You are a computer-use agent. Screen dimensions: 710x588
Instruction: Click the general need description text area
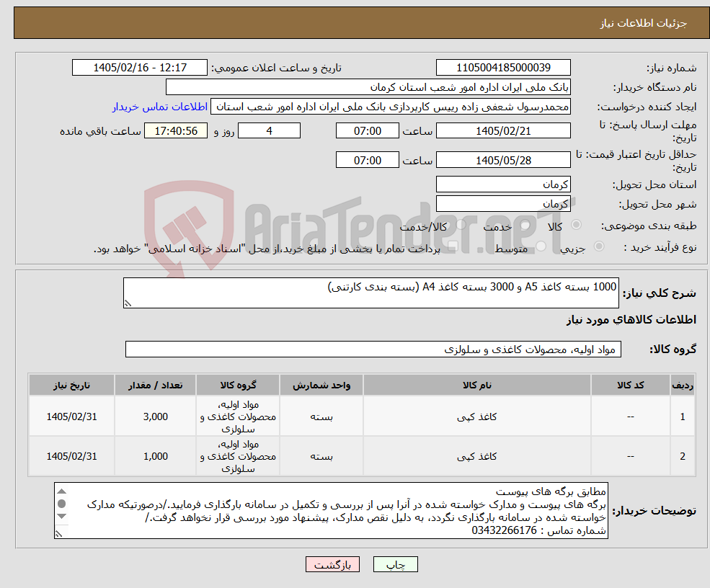tap(370, 293)
